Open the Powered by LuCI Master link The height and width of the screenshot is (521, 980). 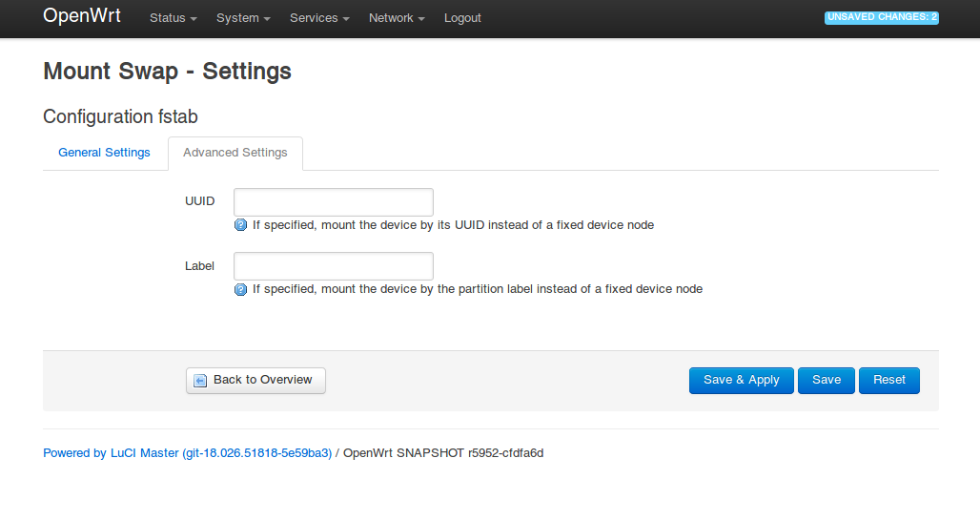[x=188, y=453]
